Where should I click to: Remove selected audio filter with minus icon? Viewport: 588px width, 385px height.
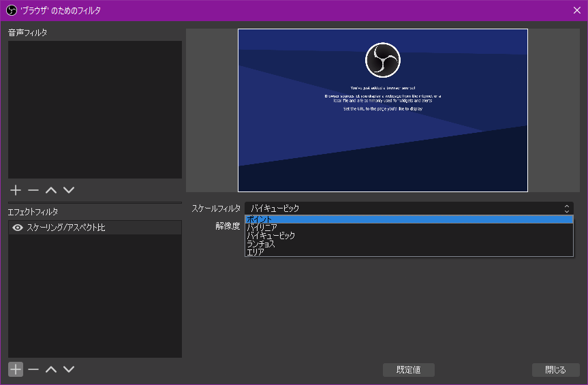tap(33, 190)
